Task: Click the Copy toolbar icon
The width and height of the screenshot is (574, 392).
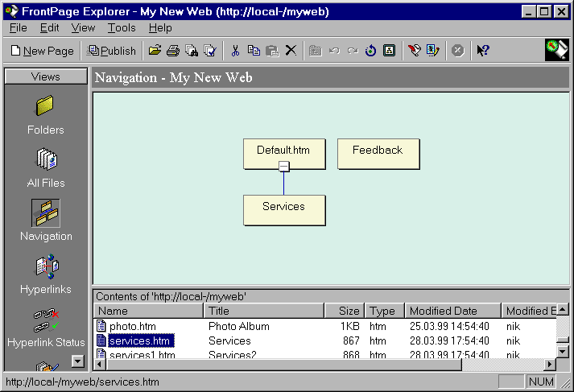Action: (254, 51)
